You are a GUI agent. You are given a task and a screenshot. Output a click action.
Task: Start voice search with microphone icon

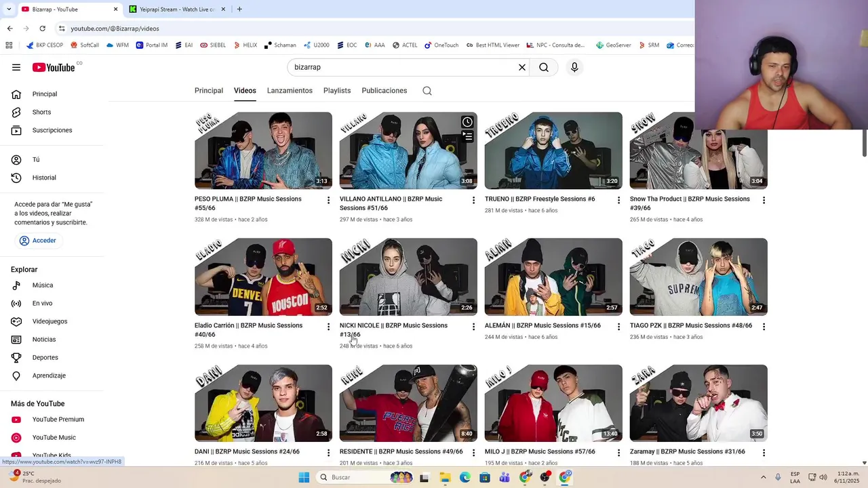pyautogui.click(x=574, y=67)
